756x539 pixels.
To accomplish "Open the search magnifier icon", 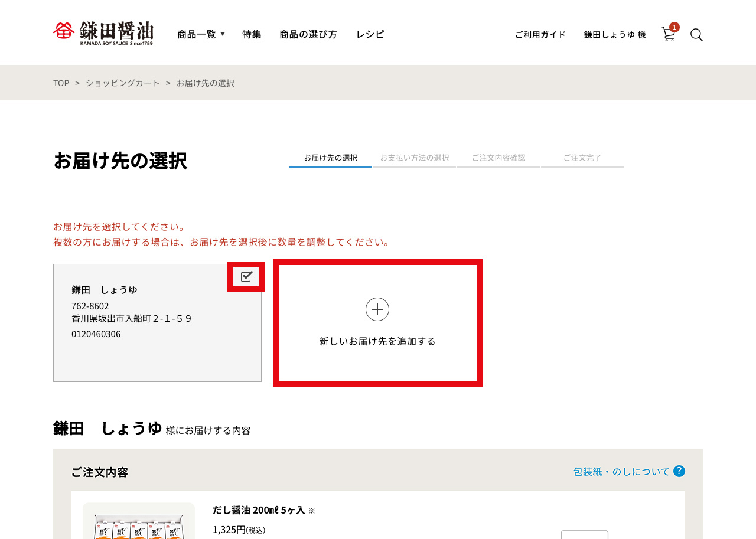I will tap(696, 35).
